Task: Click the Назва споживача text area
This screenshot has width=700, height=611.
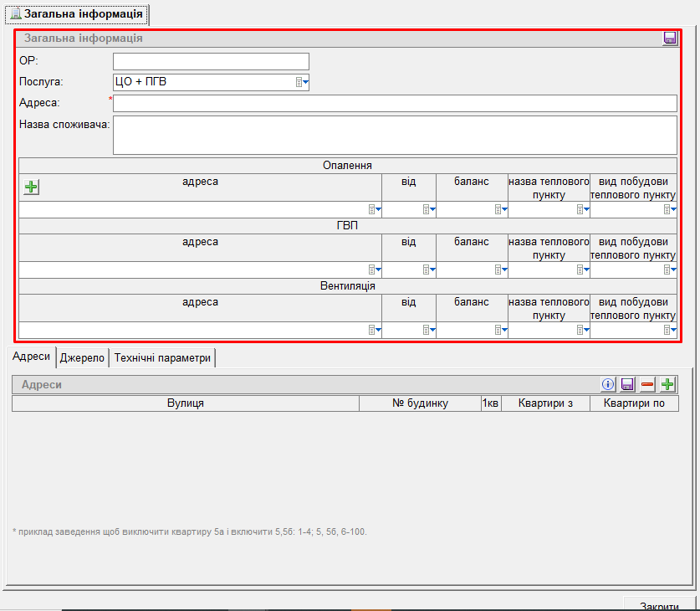Action: (x=394, y=135)
